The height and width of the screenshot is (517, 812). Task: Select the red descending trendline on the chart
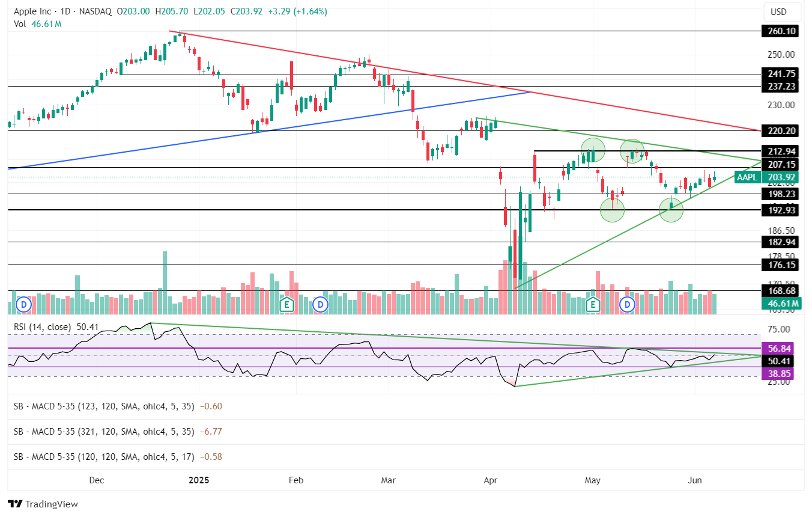click(465, 82)
